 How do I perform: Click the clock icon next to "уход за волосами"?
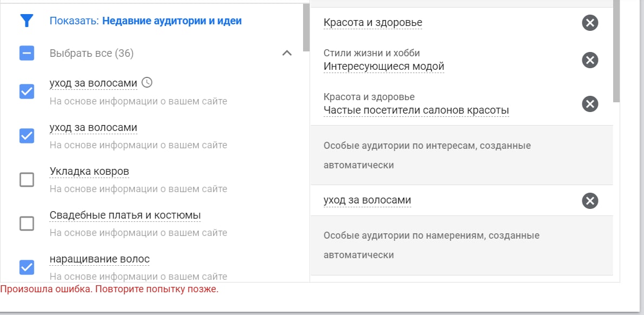point(147,83)
